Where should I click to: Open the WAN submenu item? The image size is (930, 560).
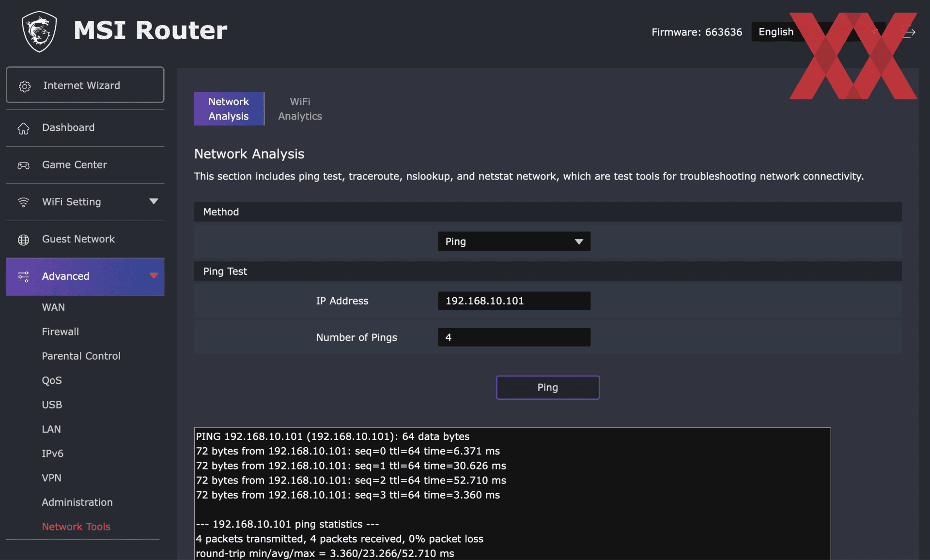pos(53,307)
